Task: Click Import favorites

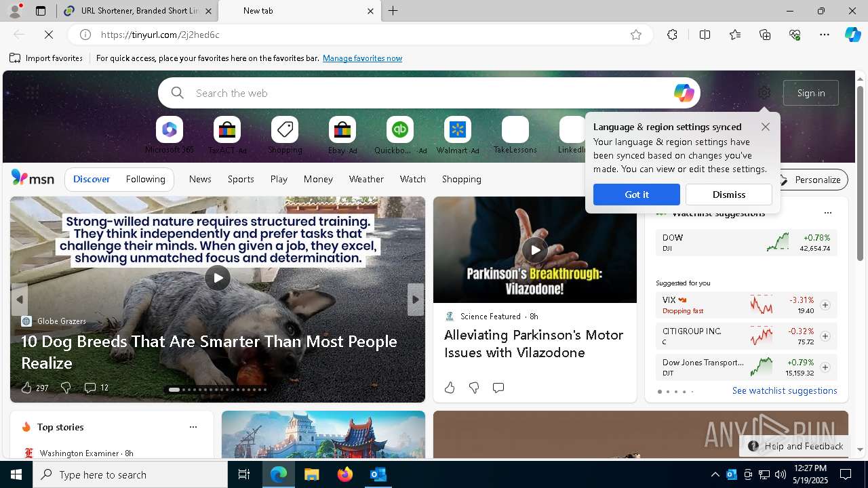Action: 46,58
